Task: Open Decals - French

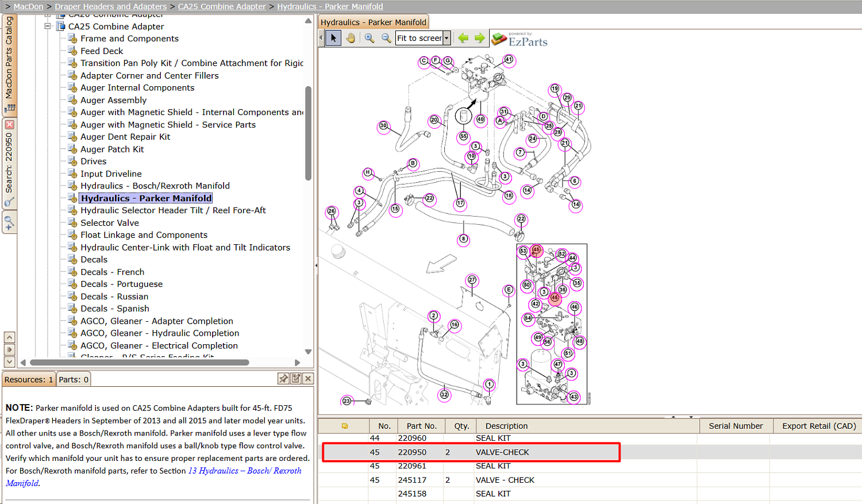Action: pyautogui.click(x=113, y=272)
